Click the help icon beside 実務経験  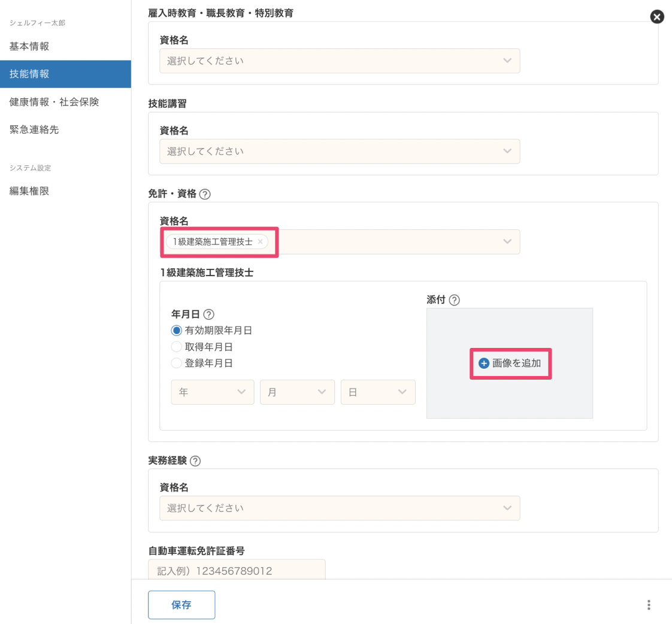(195, 461)
